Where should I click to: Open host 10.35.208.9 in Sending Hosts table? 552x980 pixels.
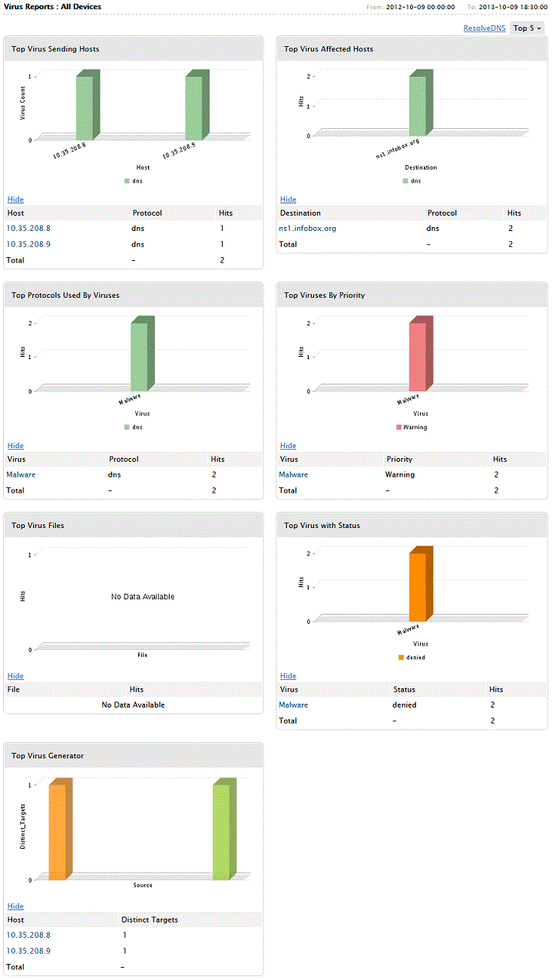pos(28,244)
